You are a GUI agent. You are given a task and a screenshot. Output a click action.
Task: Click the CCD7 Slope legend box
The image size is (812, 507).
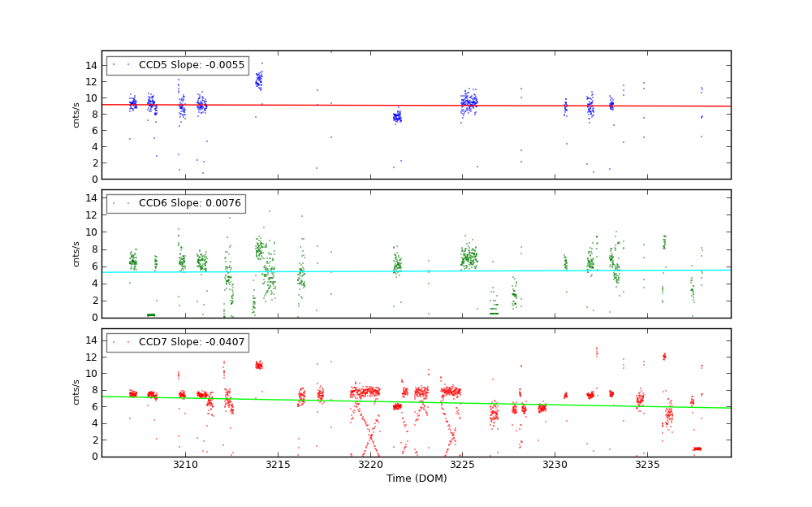tap(177, 342)
